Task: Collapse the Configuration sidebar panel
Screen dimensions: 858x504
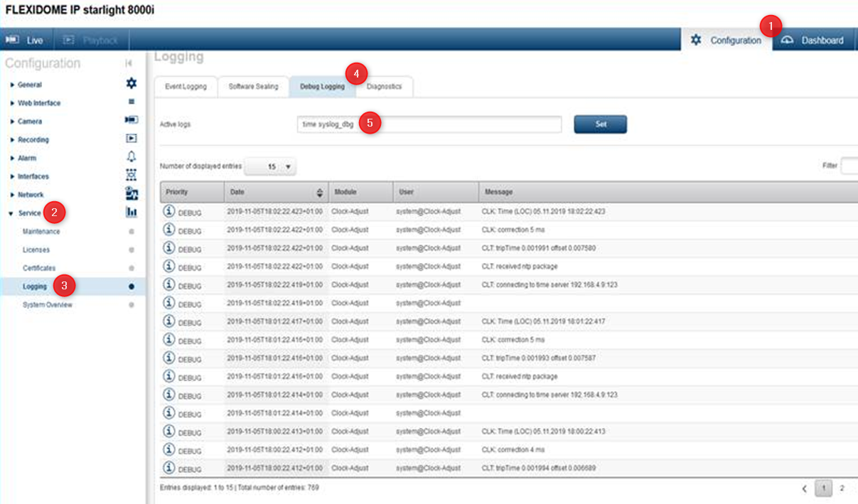Action: (x=129, y=63)
